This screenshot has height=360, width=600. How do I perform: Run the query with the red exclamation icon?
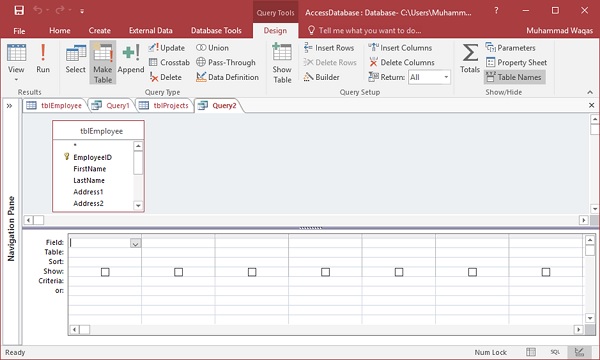(43, 58)
